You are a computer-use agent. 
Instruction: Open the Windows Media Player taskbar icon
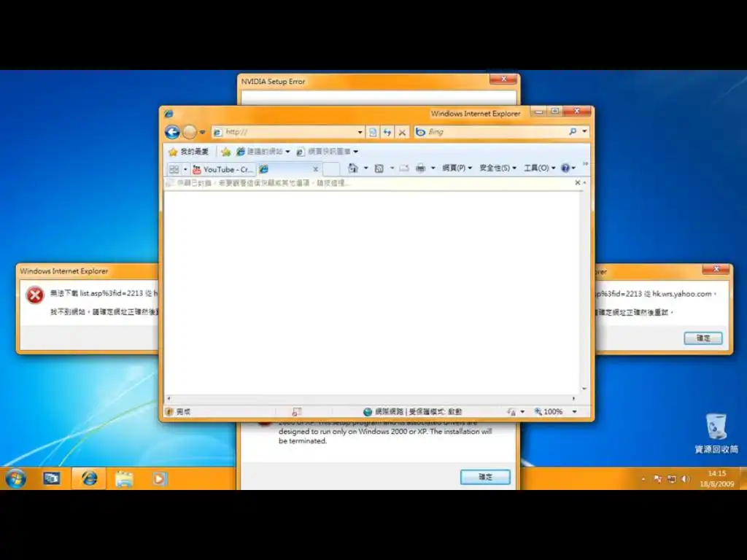[159, 478]
